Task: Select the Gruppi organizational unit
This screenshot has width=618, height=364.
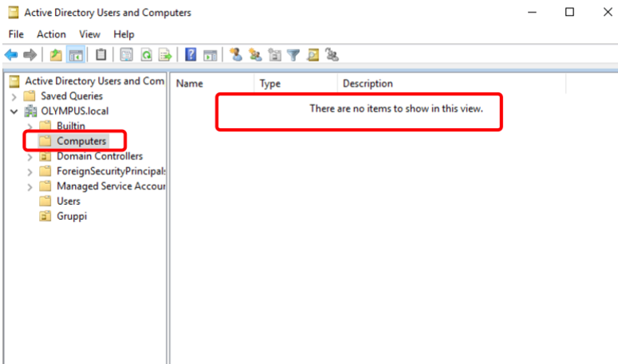Action: 71,217
